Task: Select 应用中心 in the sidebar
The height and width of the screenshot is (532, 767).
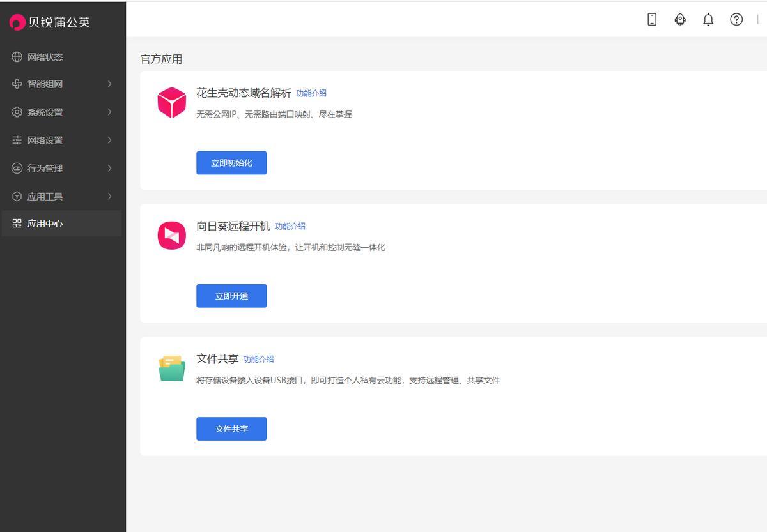Action: tap(61, 224)
